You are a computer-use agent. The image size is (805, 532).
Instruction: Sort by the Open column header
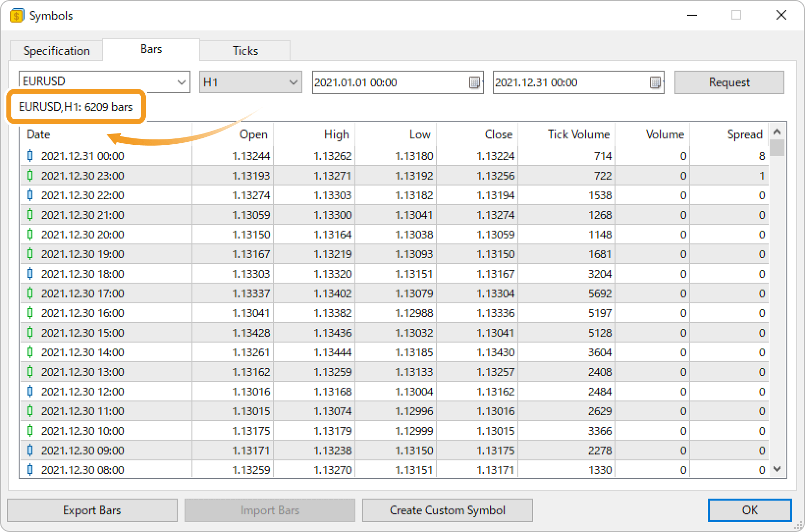tap(233, 134)
